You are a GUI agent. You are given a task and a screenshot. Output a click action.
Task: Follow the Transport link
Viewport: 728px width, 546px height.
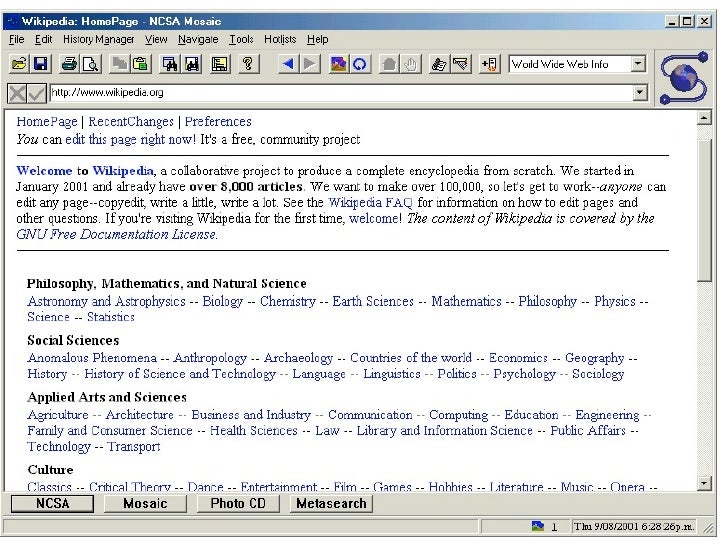point(134,447)
